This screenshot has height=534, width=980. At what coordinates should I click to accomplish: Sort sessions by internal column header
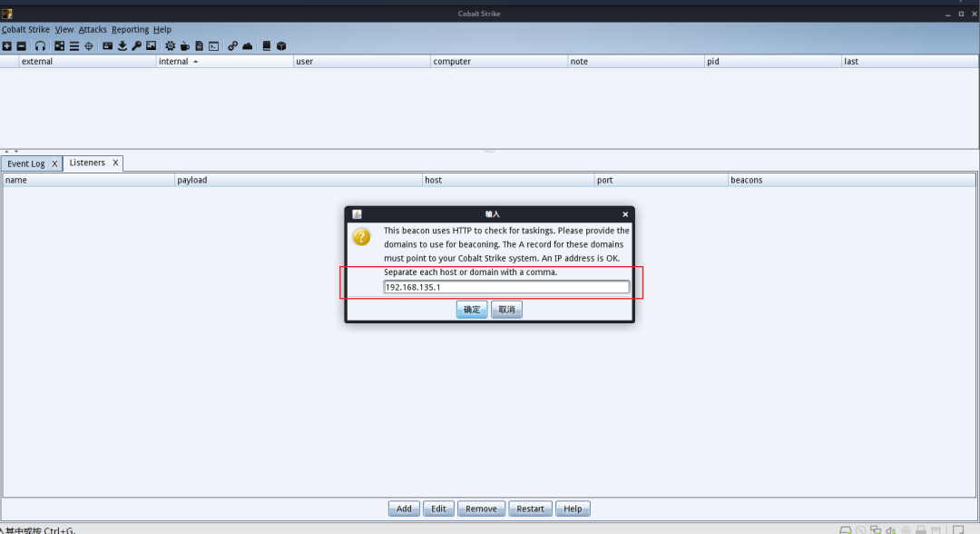[x=224, y=61]
